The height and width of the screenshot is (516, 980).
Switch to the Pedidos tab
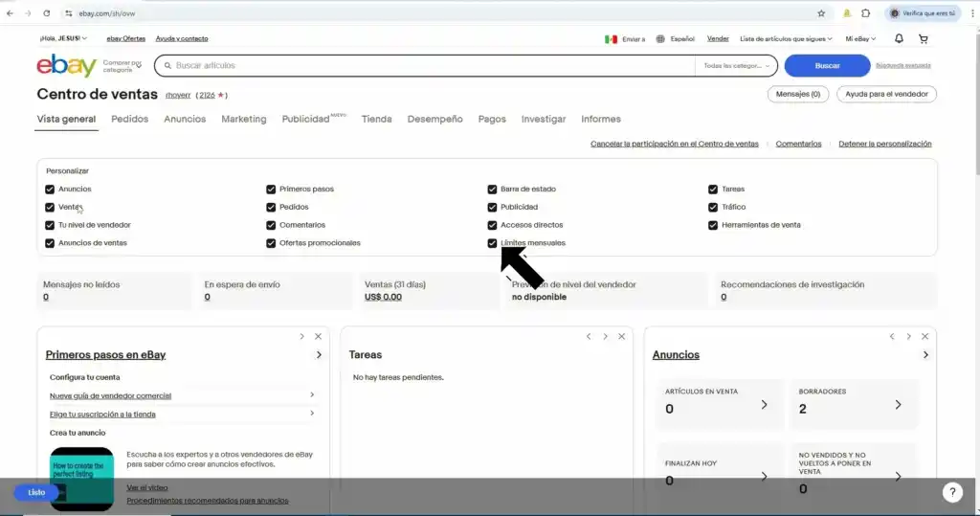coord(129,119)
